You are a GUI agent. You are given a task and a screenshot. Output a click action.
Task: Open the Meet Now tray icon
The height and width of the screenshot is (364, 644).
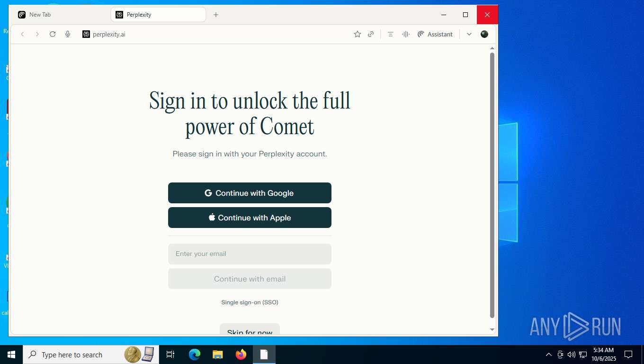(x=560, y=355)
